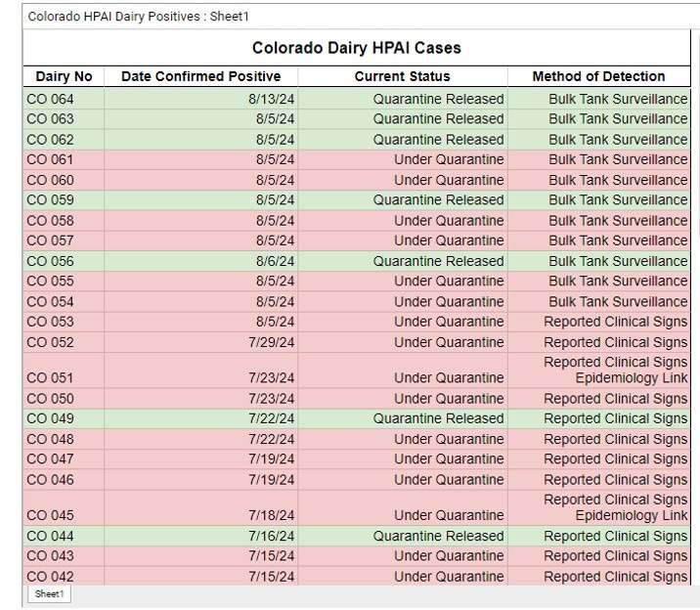Click the Method of Detection column header
The height and width of the screenshot is (610, 700).
598,76
